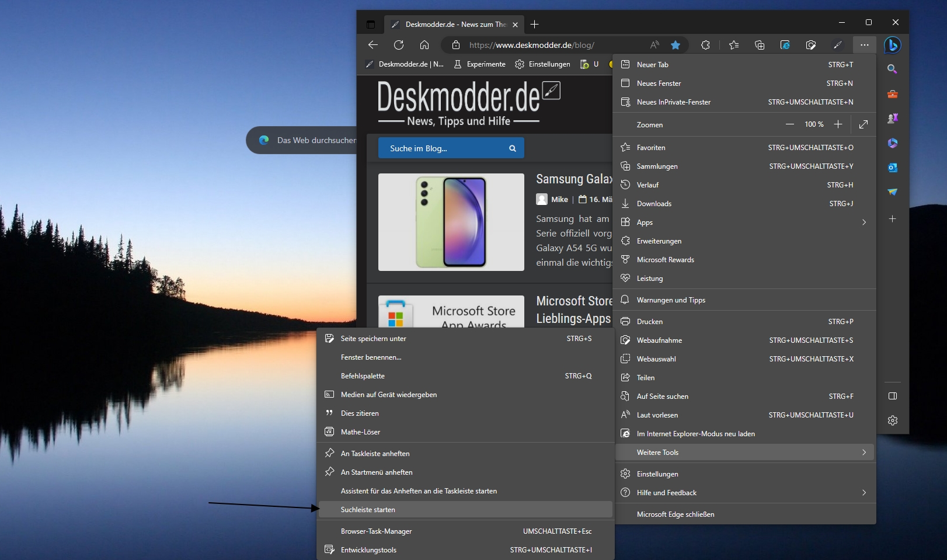
Task: Add a sidebar app with plus icon
Action: tap(892, 219)
